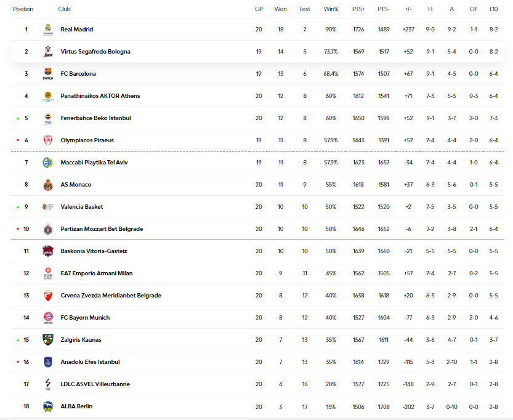This screenshot has width=513, height=420.
Task: Click the Olympiacos Piraeus club logo
Action: [x=48, y=140]
